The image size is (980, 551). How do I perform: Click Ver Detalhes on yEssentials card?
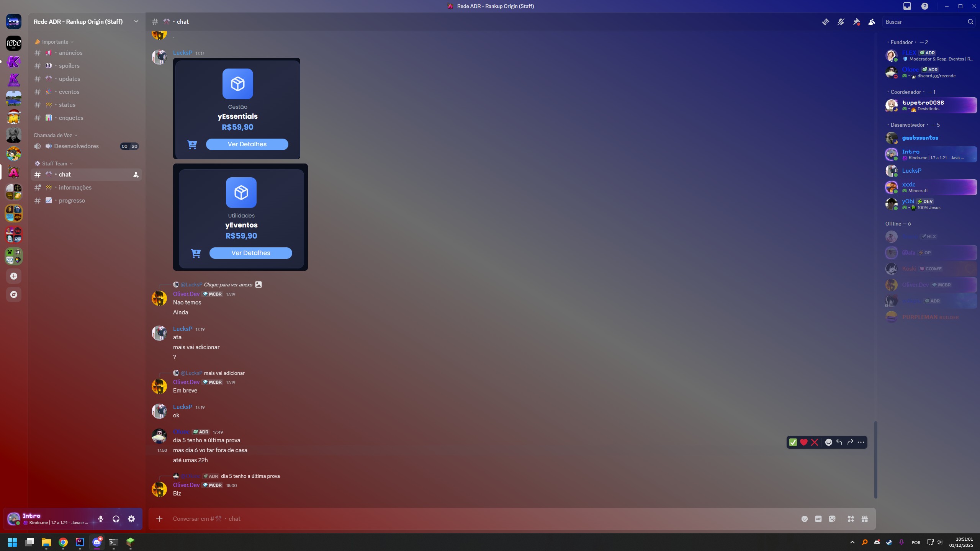tap(247, 144)
